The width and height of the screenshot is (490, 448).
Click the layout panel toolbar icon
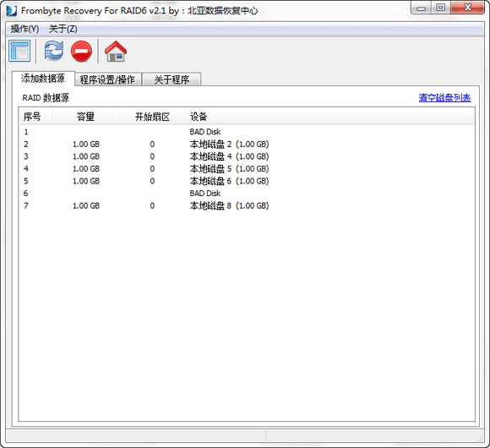(19, 51)
